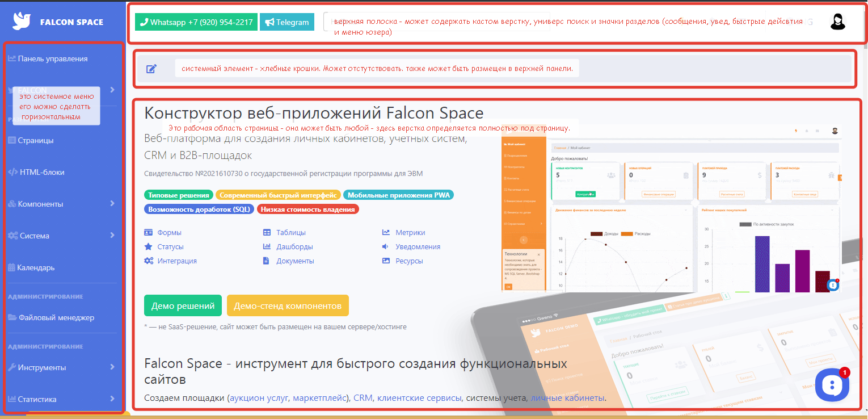This screenshot has height=419, width=868.
Task: Click the Мобильные приложения PWA badge
Action: [398, 195]
